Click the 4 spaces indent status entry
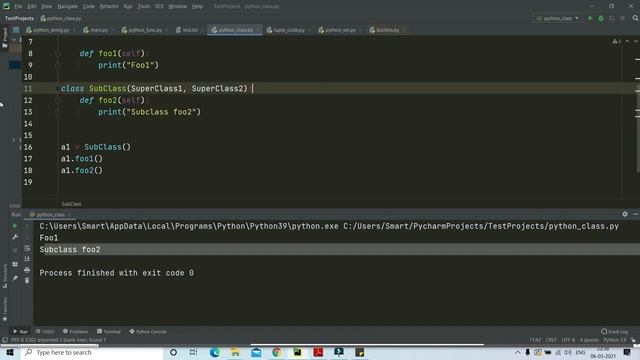The image size is (640, 360). [x=589, y=340]
